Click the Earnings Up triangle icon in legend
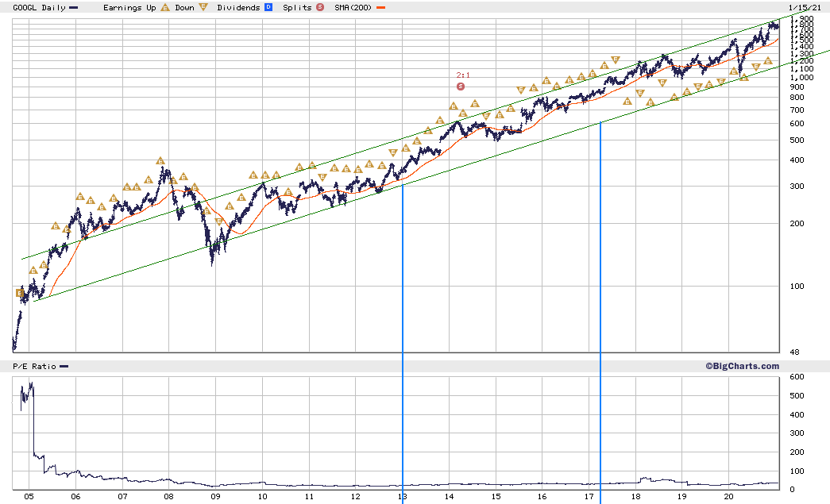Screen dimensions: 830x504 point(165,7)
